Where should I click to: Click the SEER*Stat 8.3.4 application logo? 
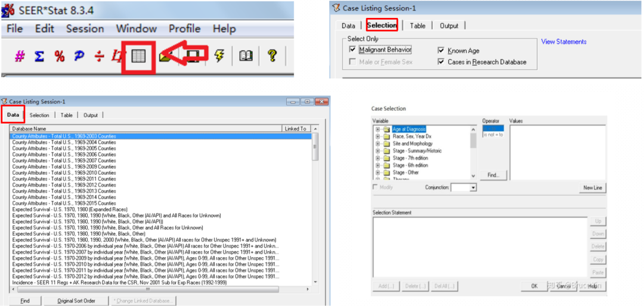(8, 10)
